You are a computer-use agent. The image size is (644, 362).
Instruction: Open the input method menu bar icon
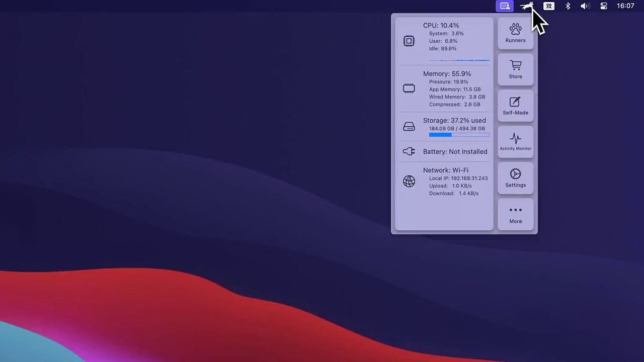549,6
